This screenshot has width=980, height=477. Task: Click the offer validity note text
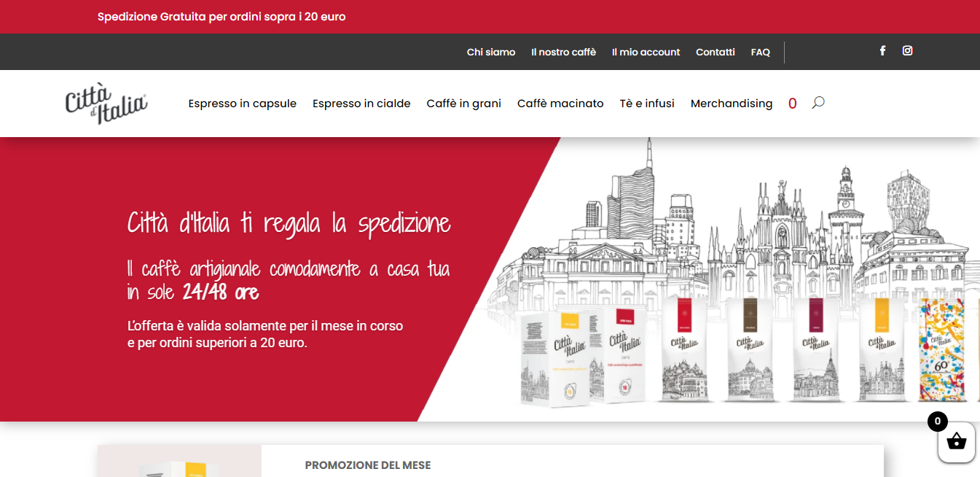point(265,334)
